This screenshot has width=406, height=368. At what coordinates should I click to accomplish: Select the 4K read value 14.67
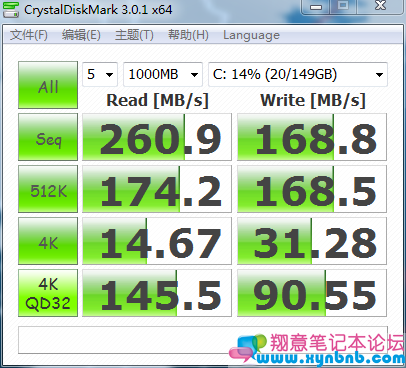(157, 241)
